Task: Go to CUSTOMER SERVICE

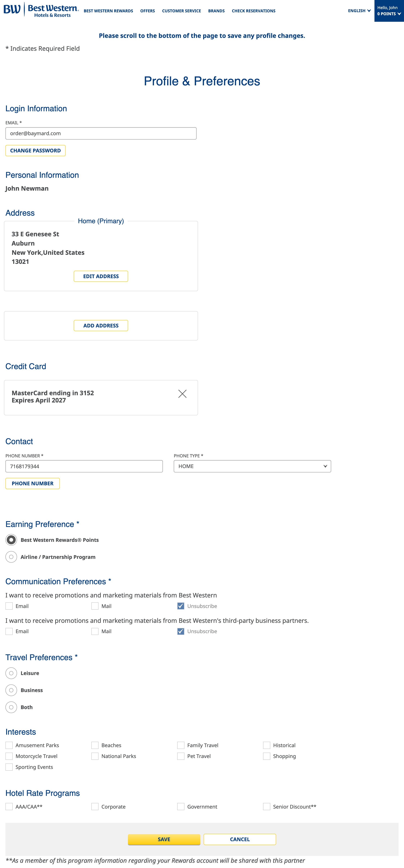Action: pyautogui.click(x=181, y=11)
